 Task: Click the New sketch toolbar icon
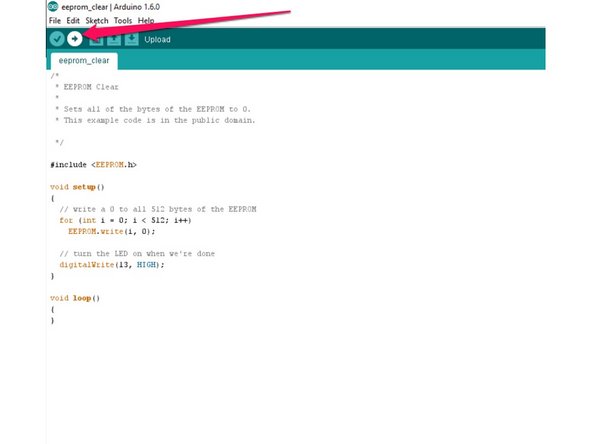point(96,39)
